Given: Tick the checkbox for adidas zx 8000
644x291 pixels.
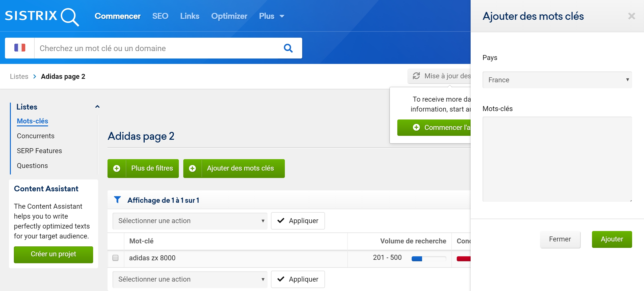Looking at the screenshot, I should pyautogui.click(x=115, y=258).
